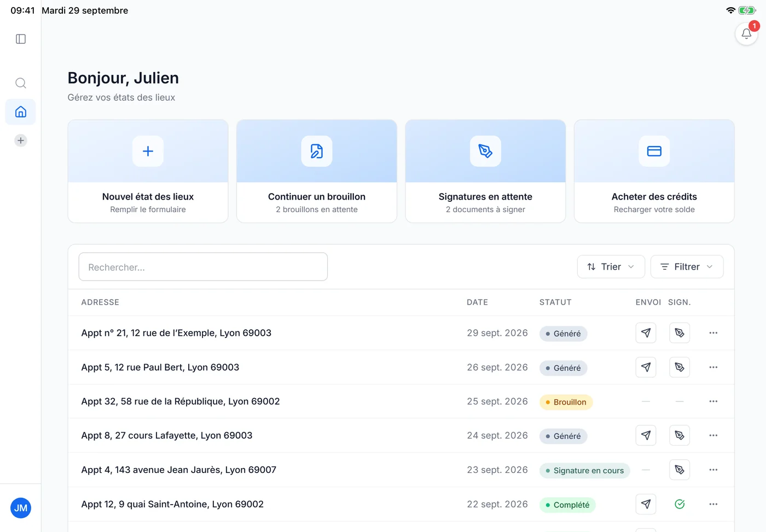The width and height of the screenshot is (766, 532).
Task: Click the Complété status badge
Action: (x=567, y=505)
